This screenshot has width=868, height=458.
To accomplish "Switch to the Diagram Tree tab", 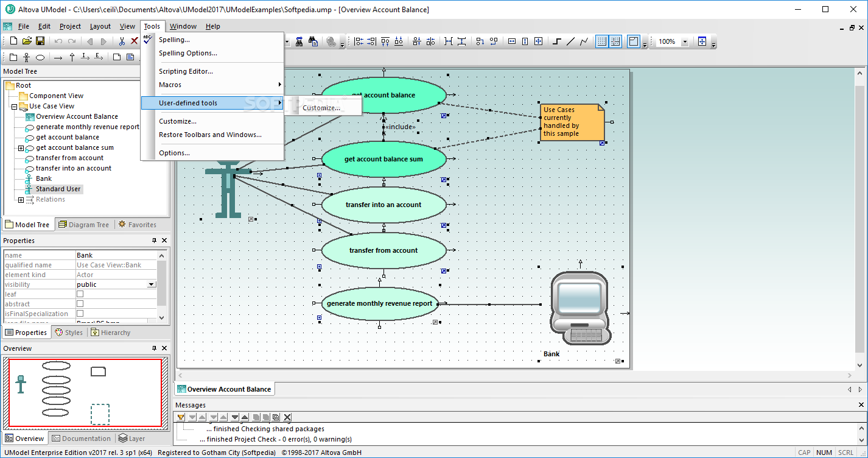I will (83, 225).
